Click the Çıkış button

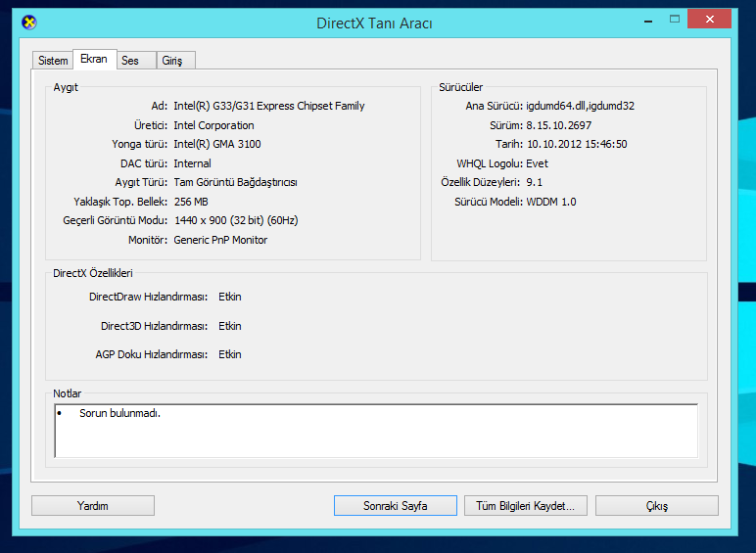point(657,506)
